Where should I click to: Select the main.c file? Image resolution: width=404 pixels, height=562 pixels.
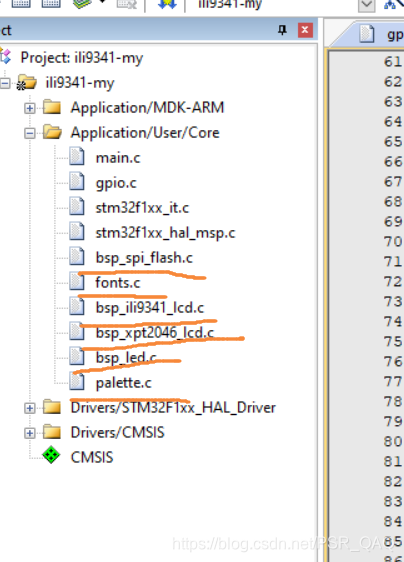(x=118, y=158)
